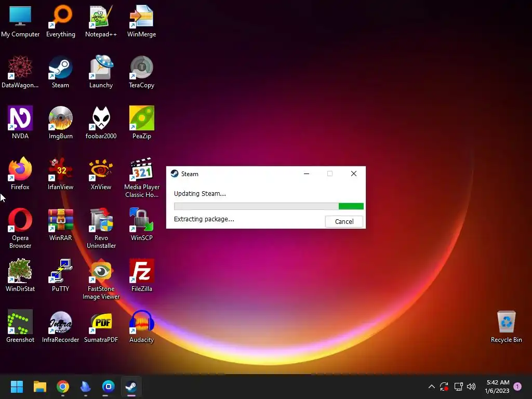This screenshot has height=399, width=532.
Task: Select the TeraCopy desktop shortcut
Action: tap(141, 72)
